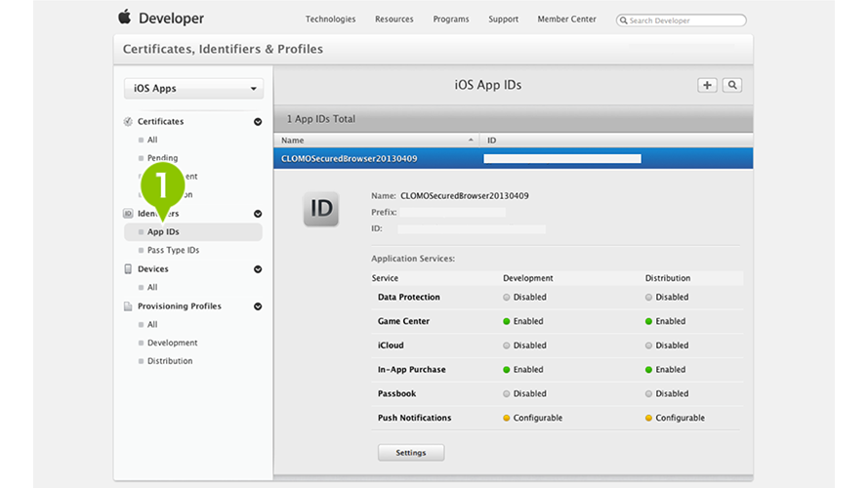Open Programs in top navigation
The image size is (868, 488).
pos(451,19)
